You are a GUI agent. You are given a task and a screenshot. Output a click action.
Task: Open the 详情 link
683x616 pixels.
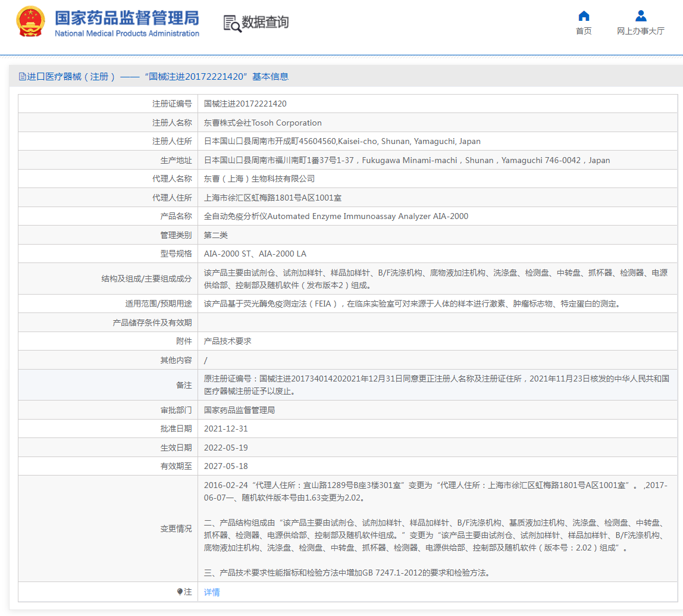tap(212, 592)
